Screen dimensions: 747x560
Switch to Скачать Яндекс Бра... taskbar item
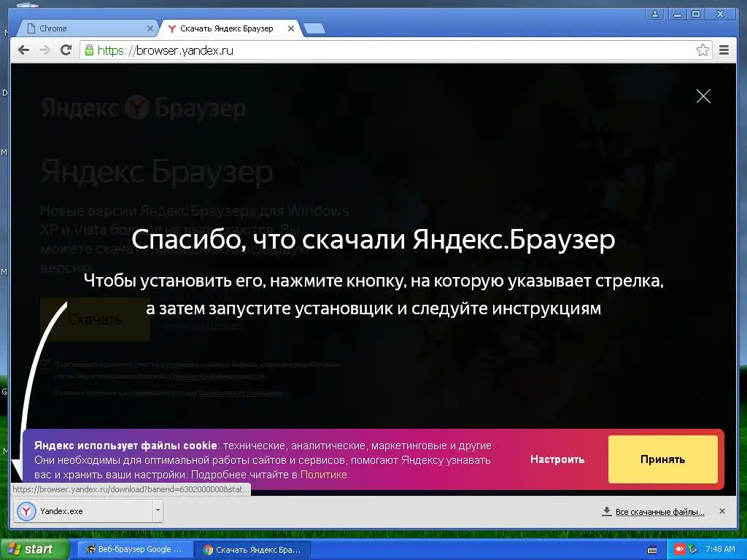pyautogui.click(x=252, y=550)
